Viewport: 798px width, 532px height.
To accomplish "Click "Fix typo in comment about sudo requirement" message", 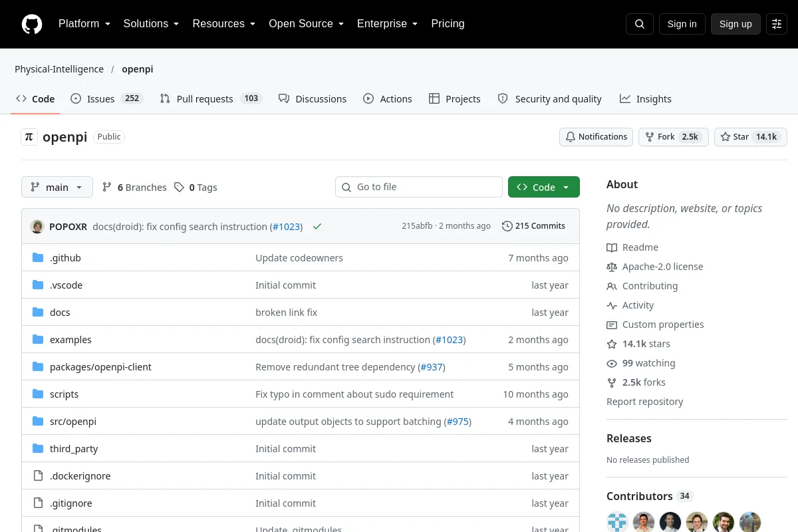I will tap(354, 394).
